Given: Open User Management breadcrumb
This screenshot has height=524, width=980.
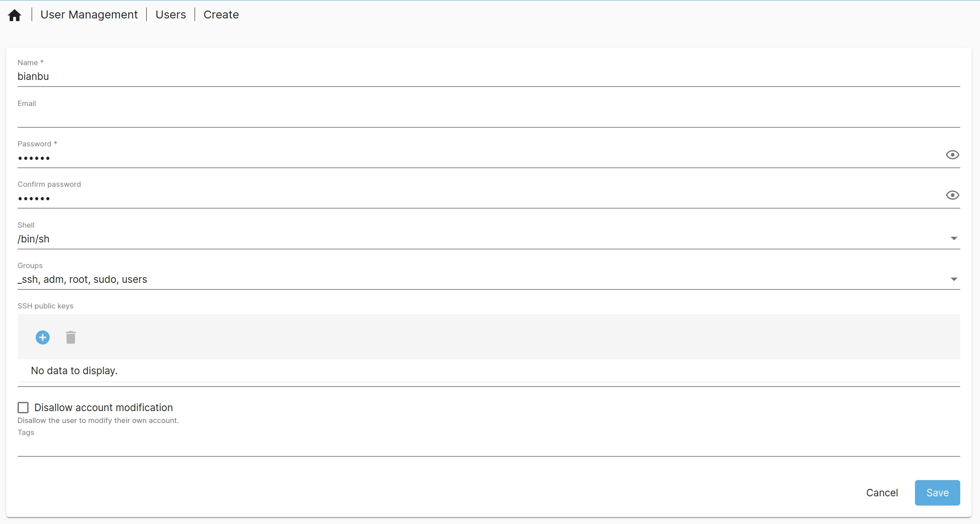Looking at the screenshot, I should (x=89, y=14).
